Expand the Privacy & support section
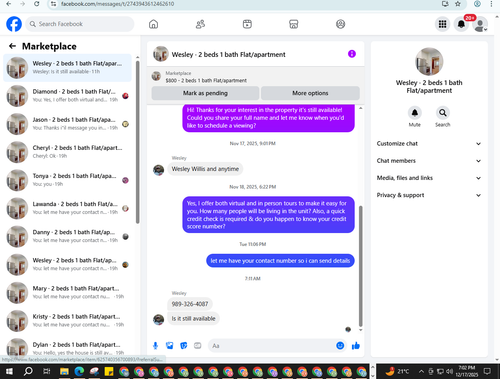Image resolution: width=500 pixels, height=379 pixels. pos(429,195)
